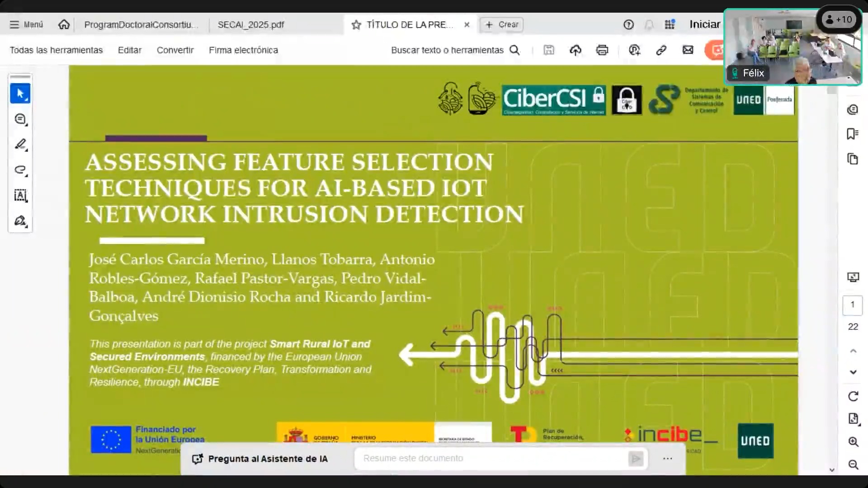The image size is (868, 488).
Task: Select the sign/fill stamp pen tool
Action: (x=20, y=221)
